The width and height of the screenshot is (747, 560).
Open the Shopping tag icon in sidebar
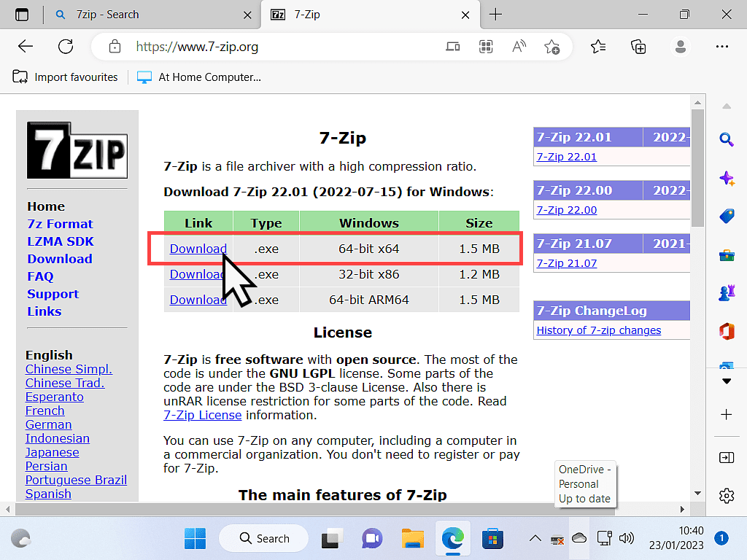(727, 215)
